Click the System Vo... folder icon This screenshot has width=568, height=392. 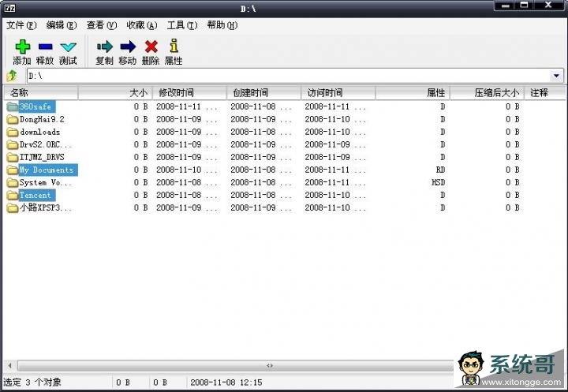coord(13,183)
